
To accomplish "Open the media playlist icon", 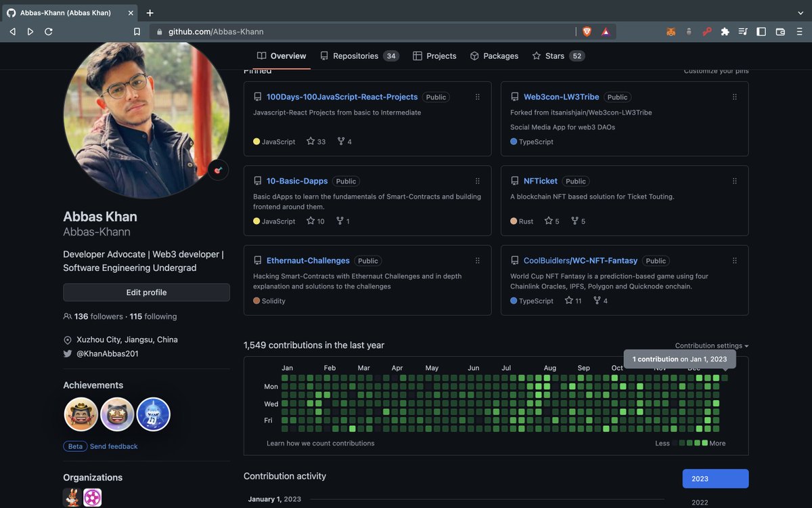I will [x=744, y=31].
